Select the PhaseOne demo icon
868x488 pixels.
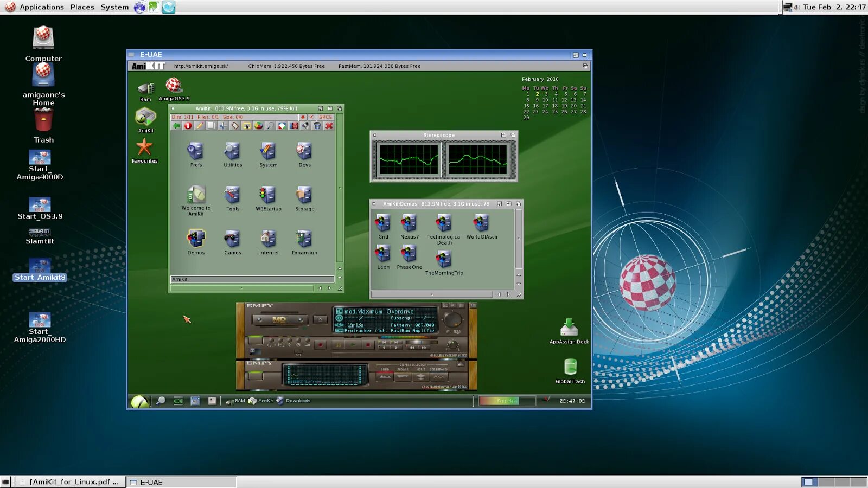(x=409, y=256)
